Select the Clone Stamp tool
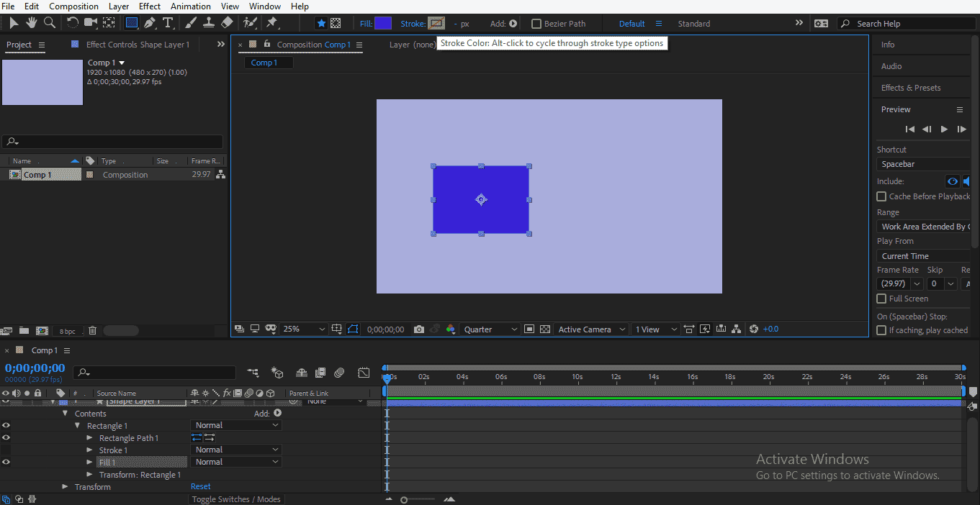Image resolution: width=980 pixels, height=505 pixels. pyautogui.click(x=209, y=23)
